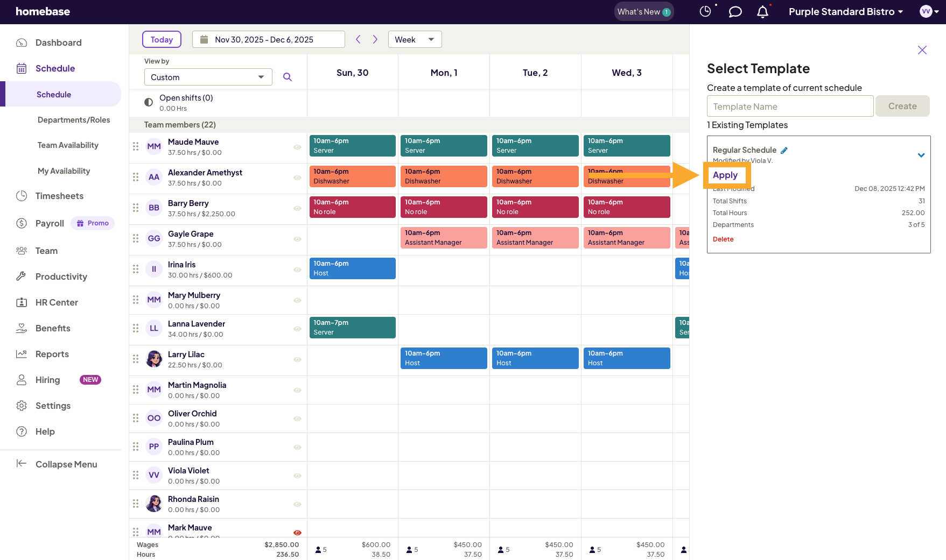Click the Timesheets clock icon in sidebar

(22, 196)
